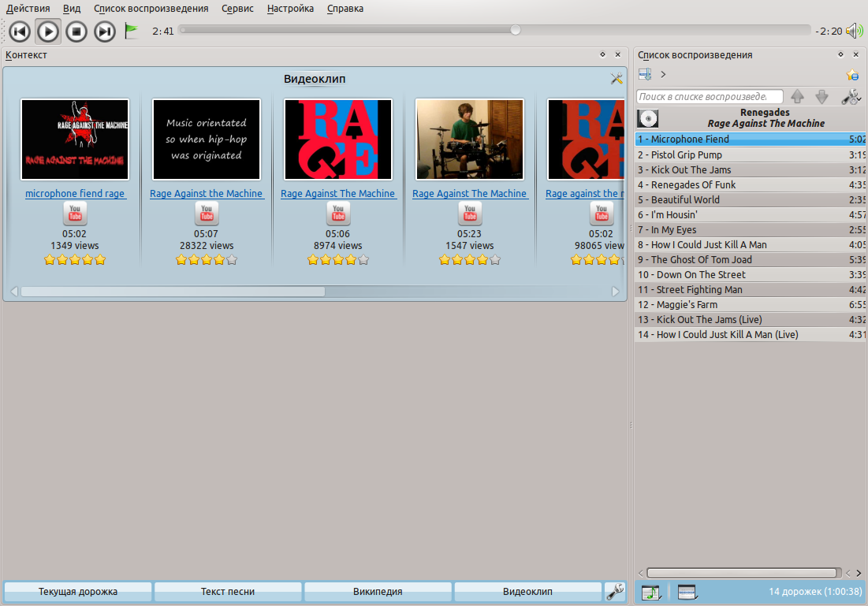This screenshot has height=606, width=868.
Task: Click the right arrow of the video strip scrollbar
Action: pyautogui.click(x=615, y=291)
